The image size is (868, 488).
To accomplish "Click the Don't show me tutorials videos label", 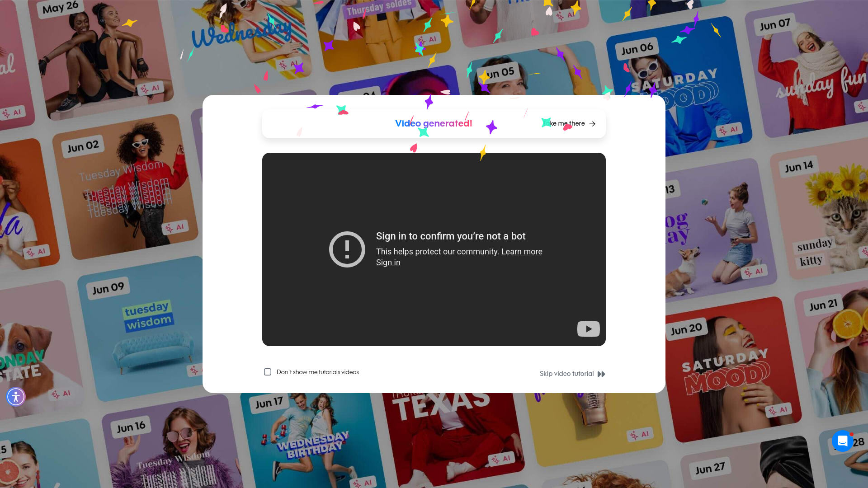I will point(318,372).
